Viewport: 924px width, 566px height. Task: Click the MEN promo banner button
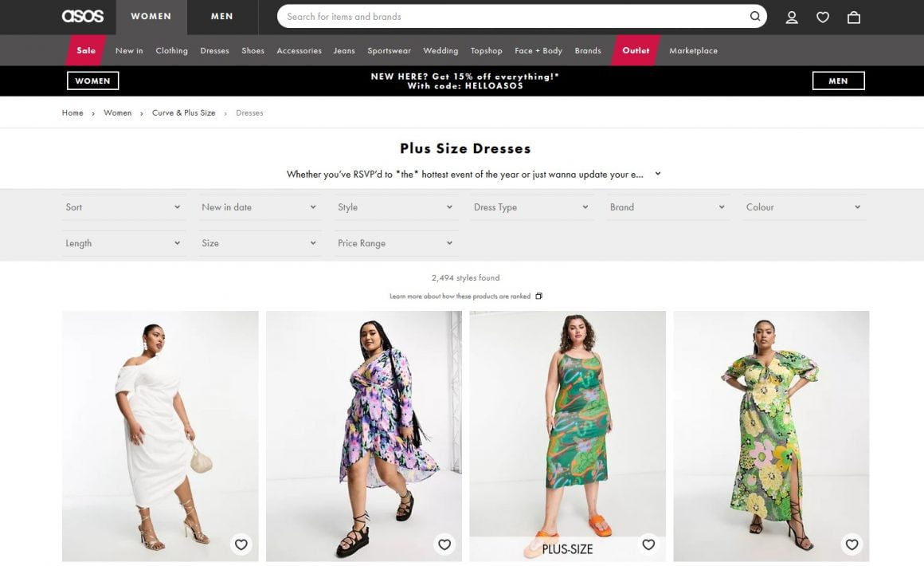click(x=838, y=81)
